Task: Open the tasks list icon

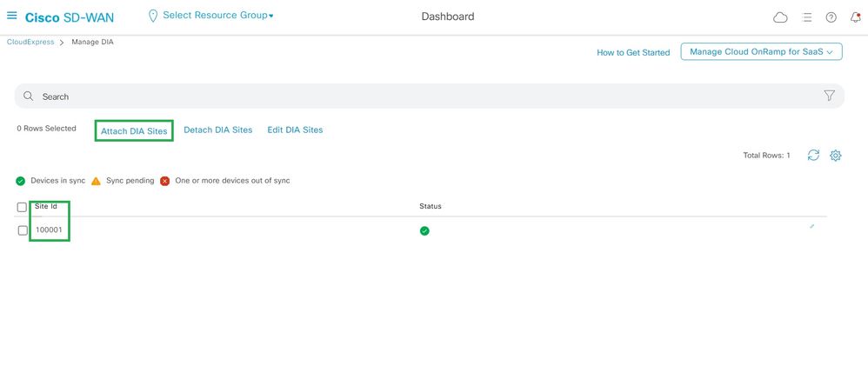Action: pyautogui.click(x=807, y=17)
